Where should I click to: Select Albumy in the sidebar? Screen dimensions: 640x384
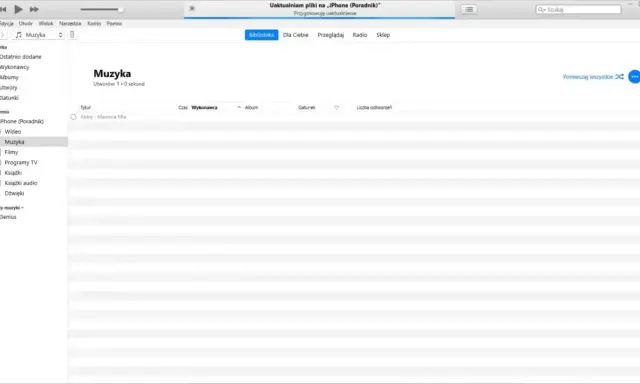pyautogui.click(x=9, y=77)
